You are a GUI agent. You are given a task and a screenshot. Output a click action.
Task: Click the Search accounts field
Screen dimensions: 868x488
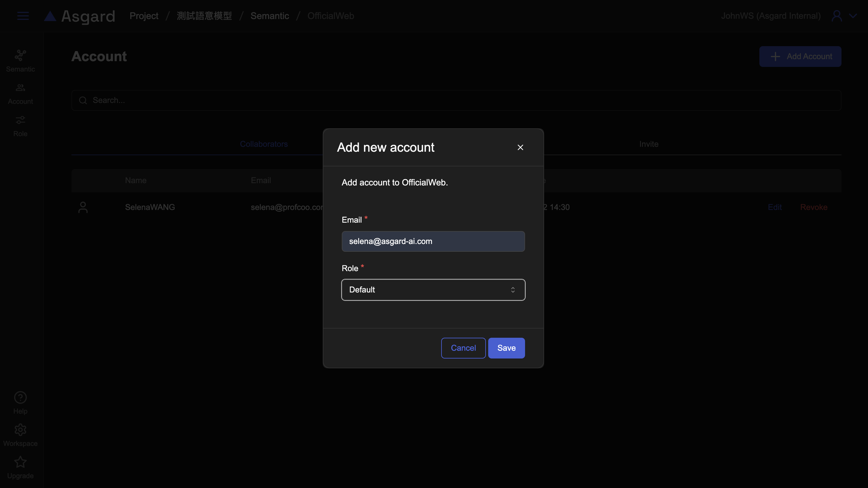[x=456, y=100]
